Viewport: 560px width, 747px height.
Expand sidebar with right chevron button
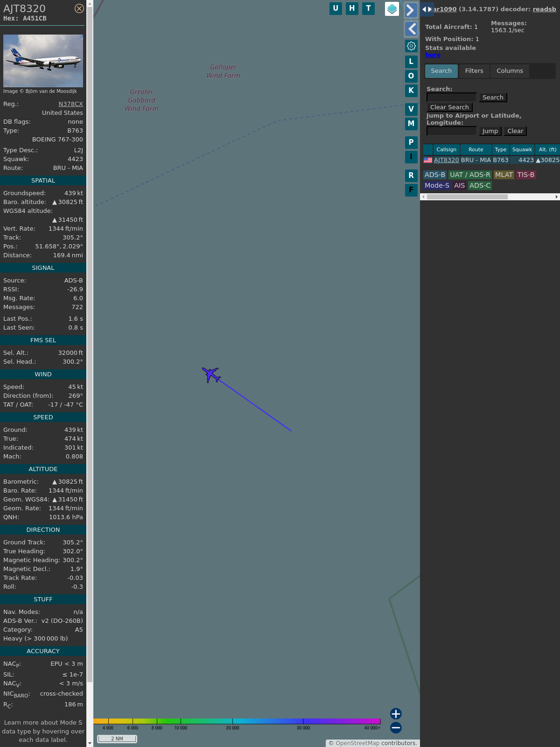coord(411,10)
